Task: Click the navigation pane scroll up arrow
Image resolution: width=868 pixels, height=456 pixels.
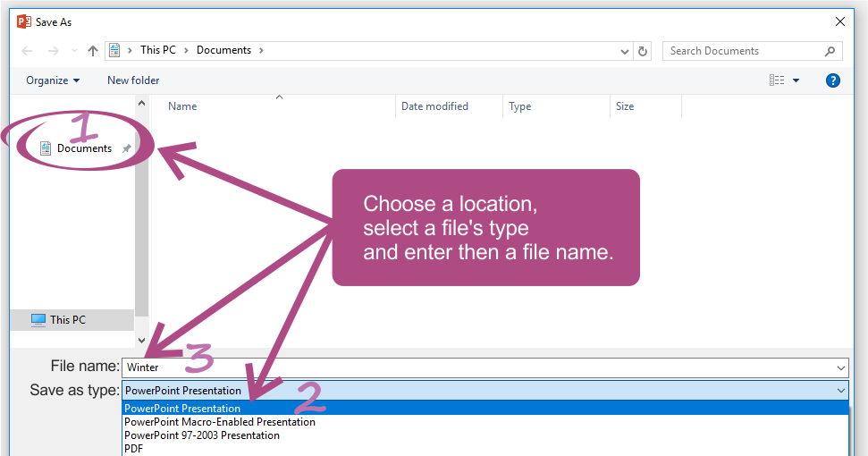Action: pos(142,103)
